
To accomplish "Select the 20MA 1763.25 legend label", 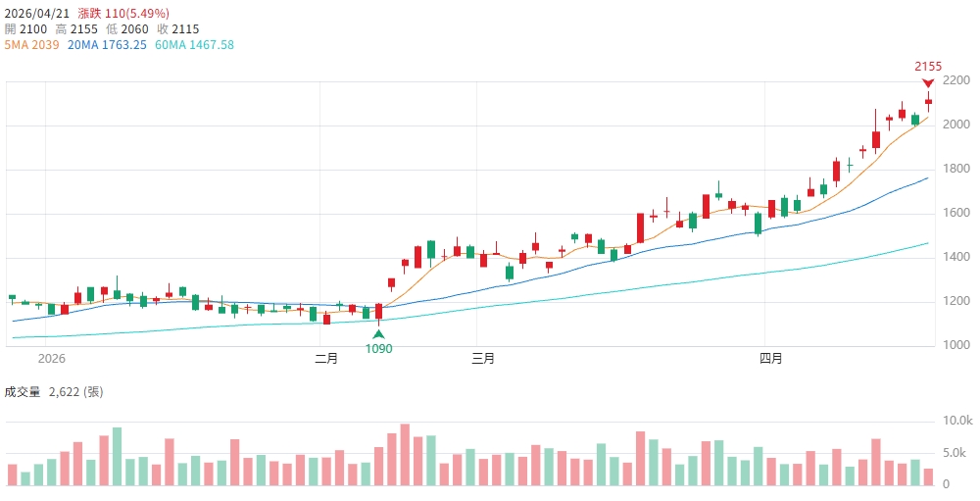I will 108,45.
